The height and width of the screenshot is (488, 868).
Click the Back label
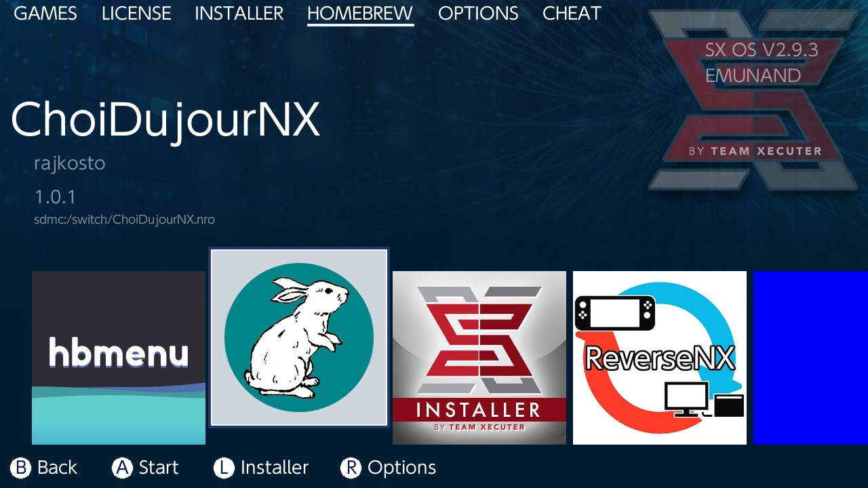click(57, 468)
